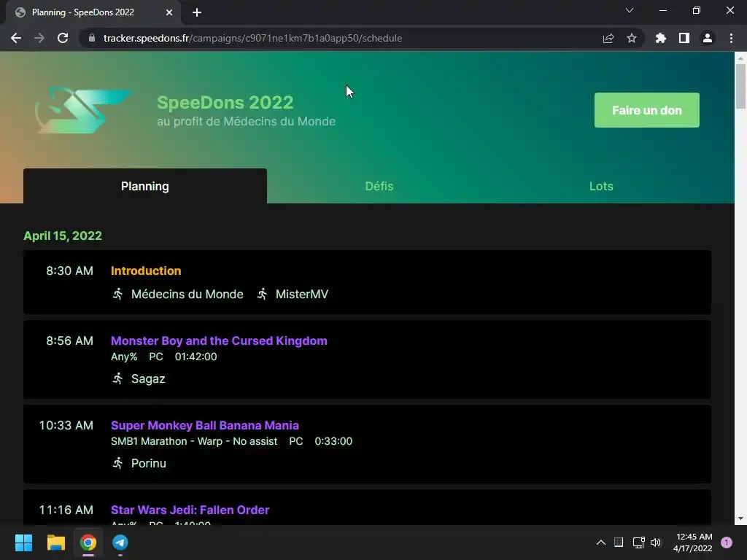Click the page scrollbar up arrow
Screen dimensions: 747x560
pos(740,58)
